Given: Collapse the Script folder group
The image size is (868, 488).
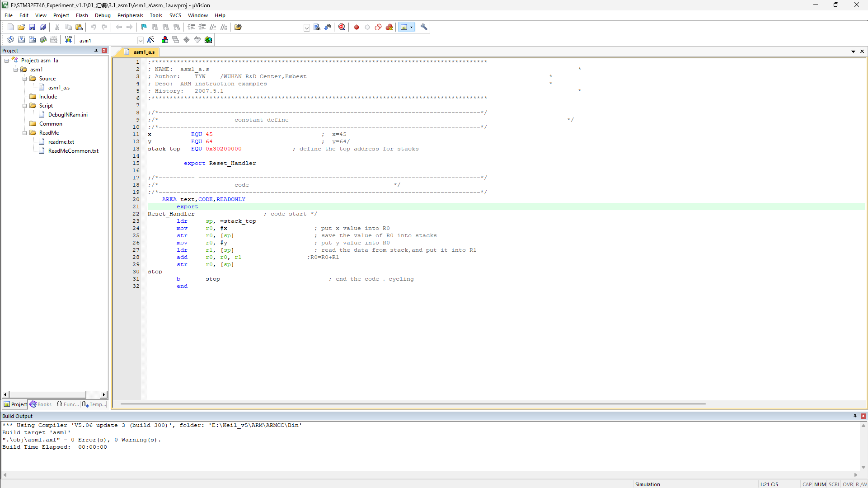Looking at the screenshot, I should click(24, 106).
